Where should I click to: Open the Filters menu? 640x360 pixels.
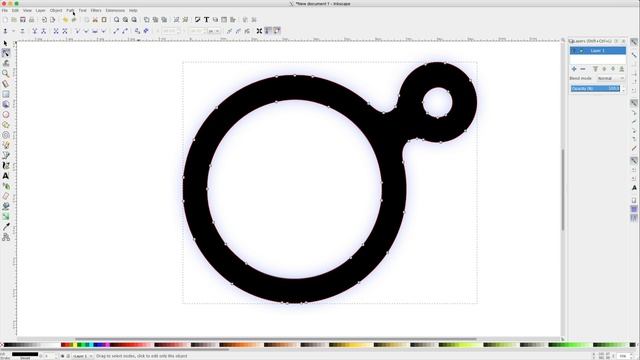(96, 11)
